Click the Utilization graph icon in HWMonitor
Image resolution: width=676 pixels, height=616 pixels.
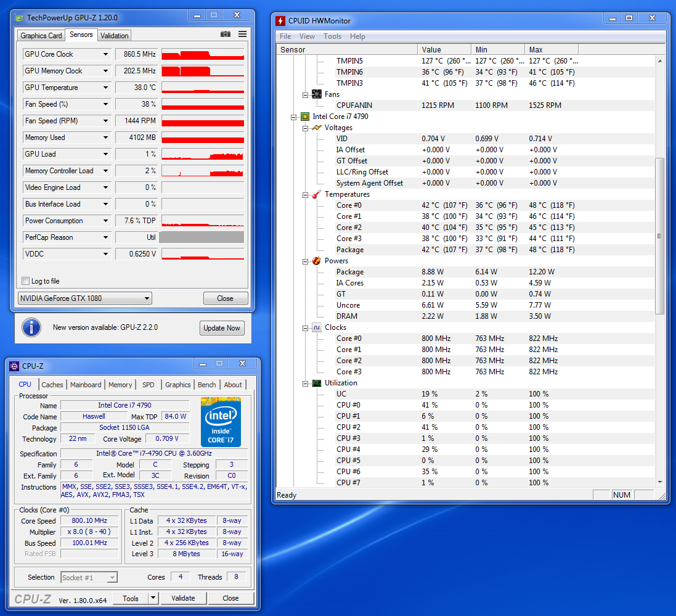click(x=317, y=383)
